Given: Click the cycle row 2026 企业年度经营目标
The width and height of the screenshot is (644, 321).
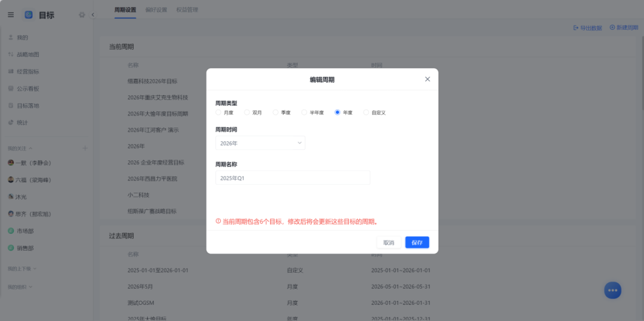Looking at the screenshot, I should 156,162.
